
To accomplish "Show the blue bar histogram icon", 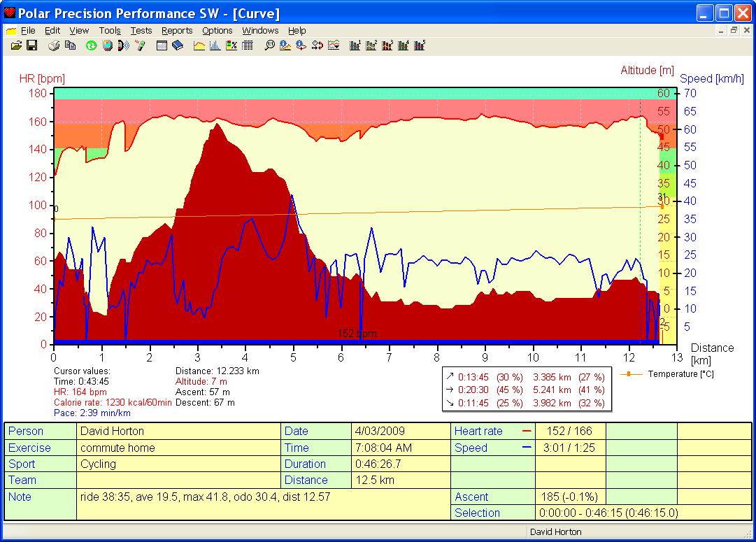I will (x=215, y=46).
